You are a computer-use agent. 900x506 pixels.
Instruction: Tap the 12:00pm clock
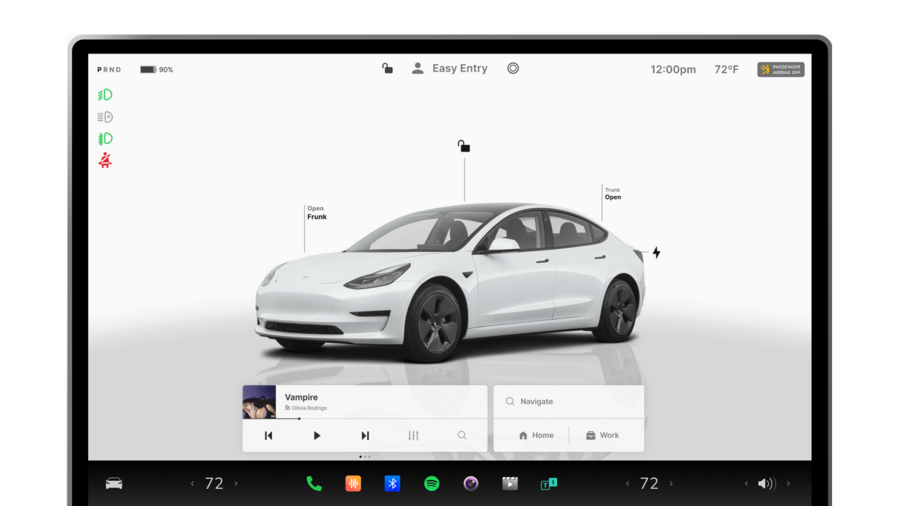673,69
